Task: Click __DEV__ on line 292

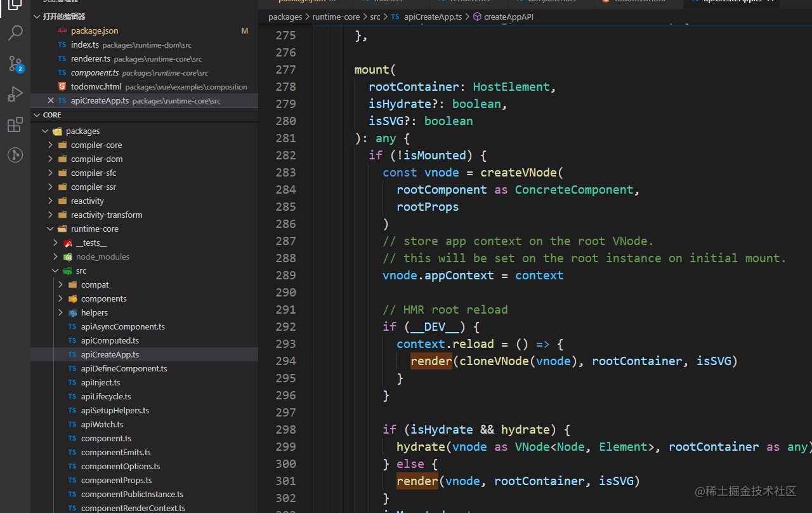Action: click(435, 326)
